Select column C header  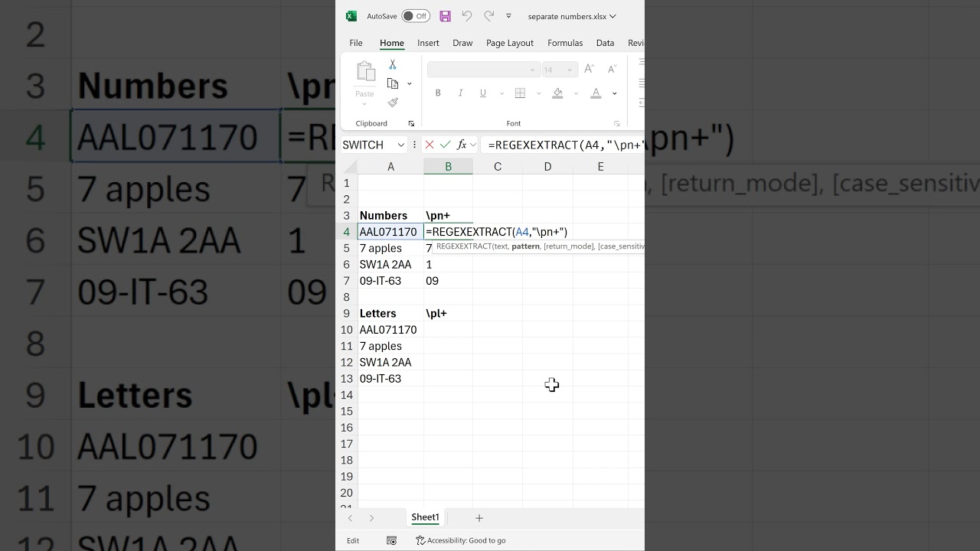pyautogui.click(x=498, y=167)
